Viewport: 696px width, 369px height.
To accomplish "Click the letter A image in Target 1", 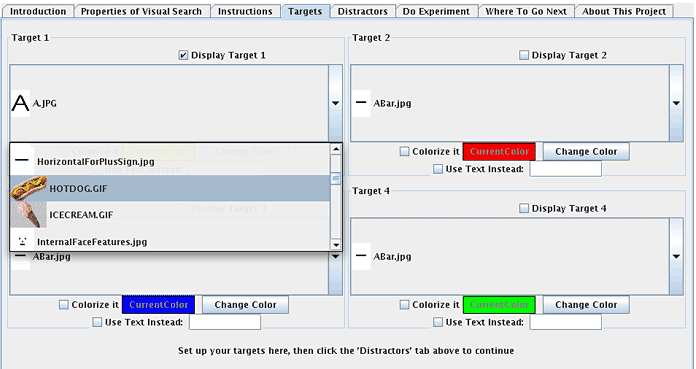I will (x=20, y=103).
